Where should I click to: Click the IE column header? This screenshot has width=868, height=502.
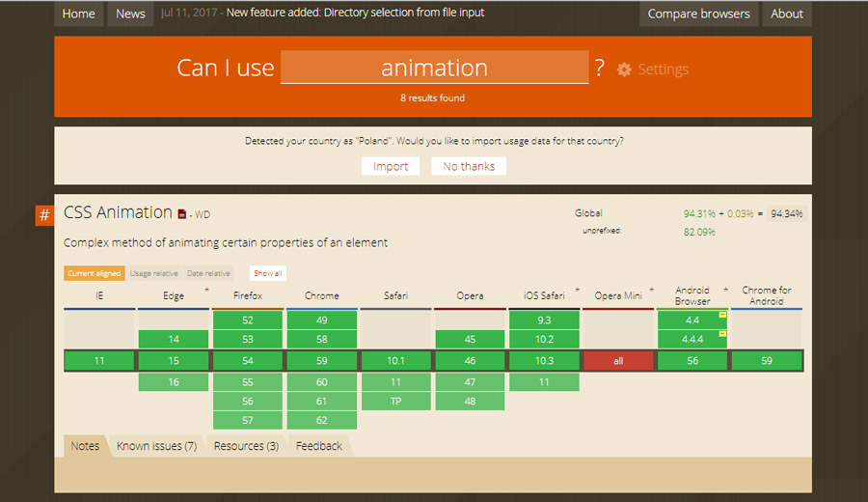(99, 295)
